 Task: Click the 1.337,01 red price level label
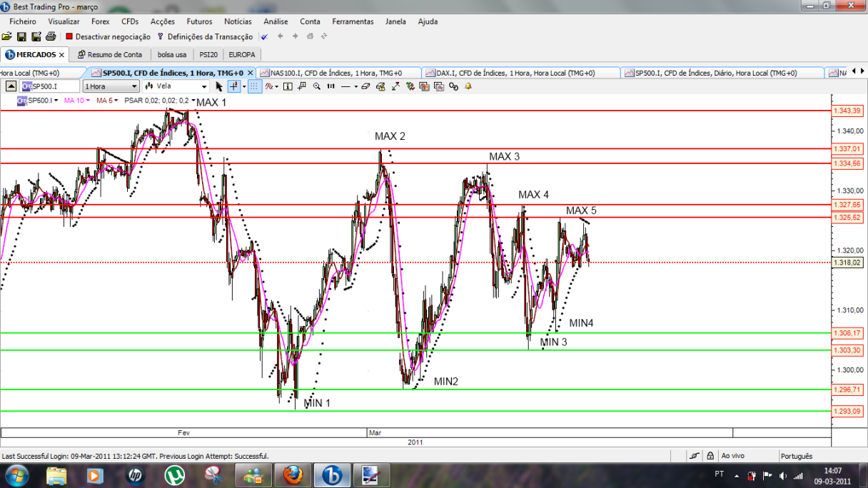pos(848,148)
